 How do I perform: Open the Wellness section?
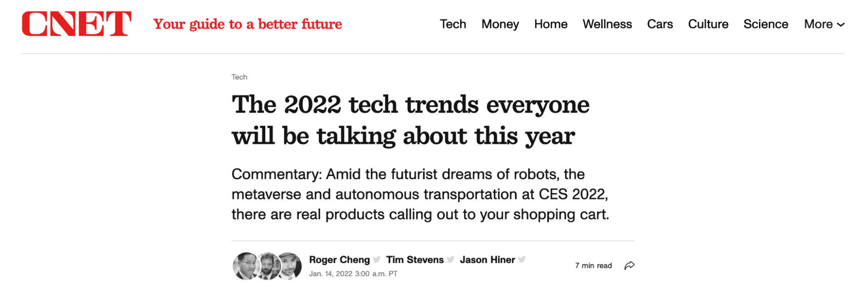pos(607,24)
